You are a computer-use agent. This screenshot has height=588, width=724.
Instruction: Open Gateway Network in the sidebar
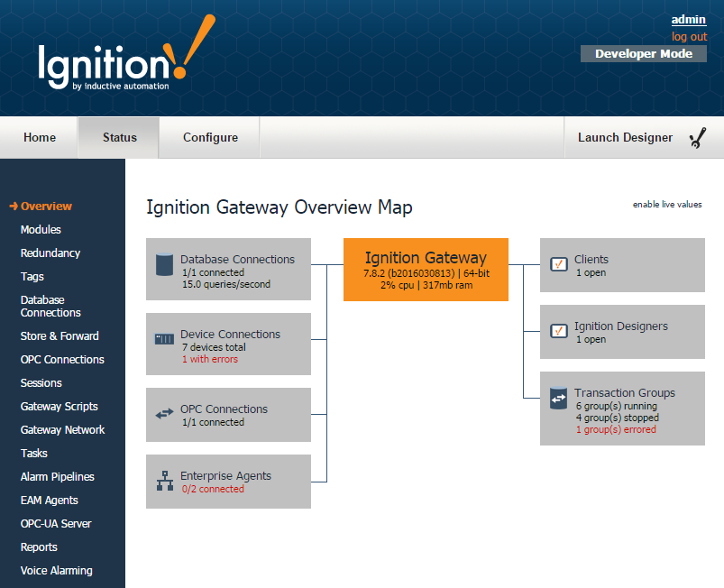click(x=62, y=430)
